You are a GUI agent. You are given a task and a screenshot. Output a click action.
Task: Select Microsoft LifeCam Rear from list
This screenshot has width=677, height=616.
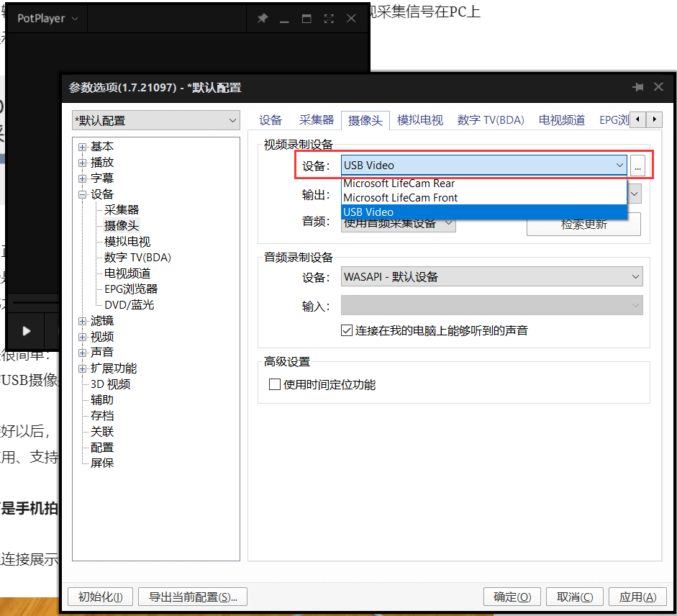coord(399,184)
